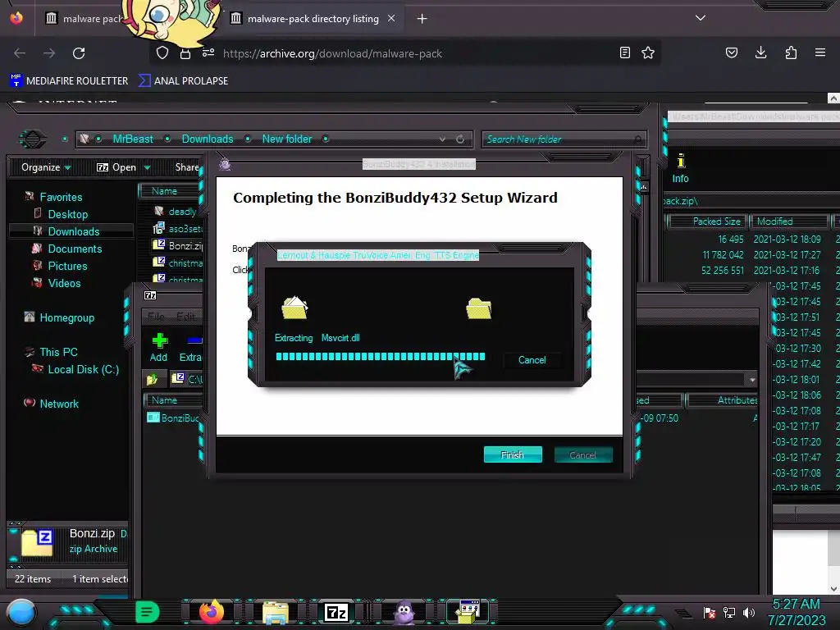Open the Share menu in Explorer

point(187,167)
